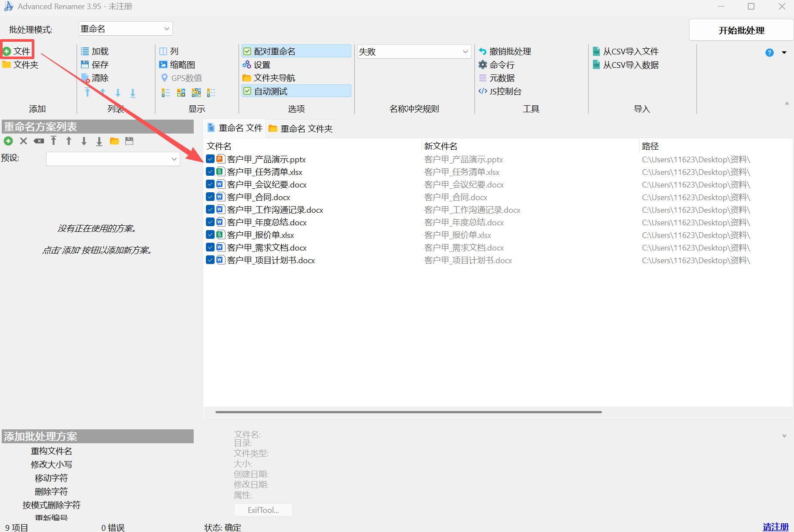This screenshot has height=532, width=794.
Task: Switch to 重命名 文件 tab
Action: click(x=235, y=128)
